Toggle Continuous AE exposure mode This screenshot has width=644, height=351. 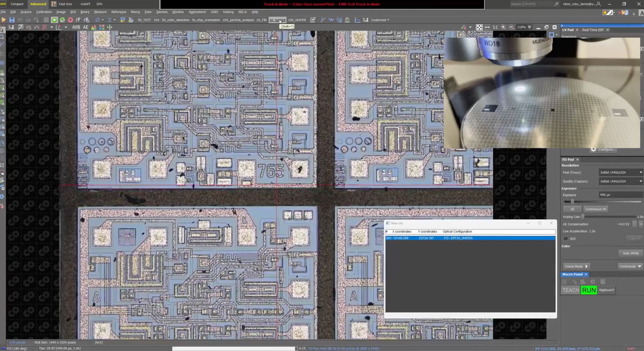point(595,209)
